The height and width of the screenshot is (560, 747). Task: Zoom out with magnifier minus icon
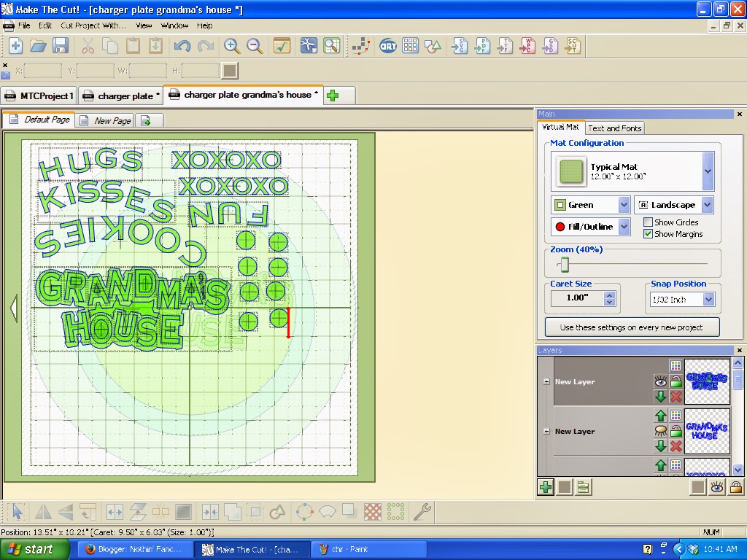click(x=255, y=46)
